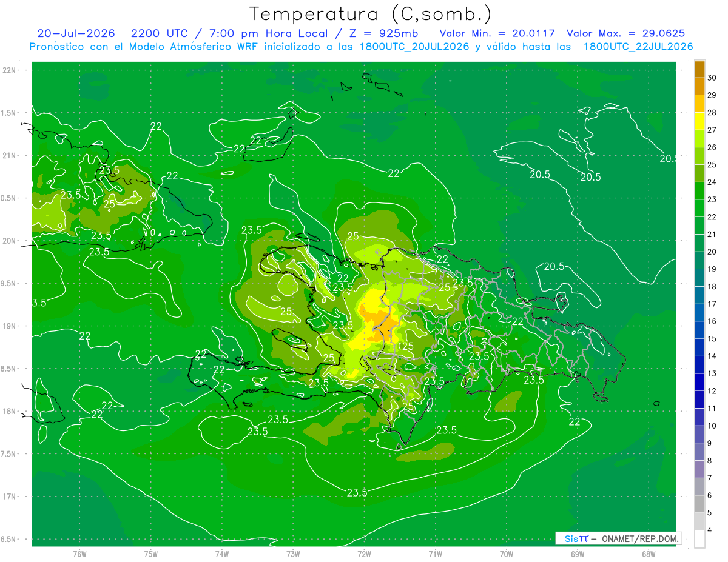Click longitude axis label '71W'
The image size is (728, 562).
(435, 554)
